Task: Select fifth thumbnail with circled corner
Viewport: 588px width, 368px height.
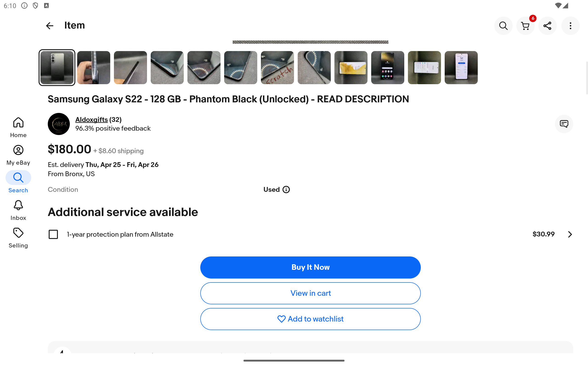Action: 204,68
